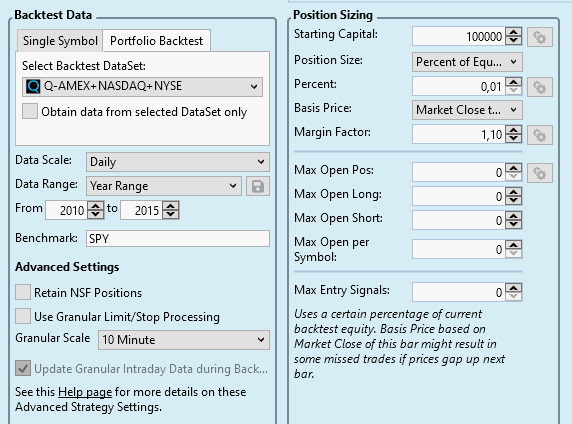Click the save Data Range disk icon

[x=258, y=186]
